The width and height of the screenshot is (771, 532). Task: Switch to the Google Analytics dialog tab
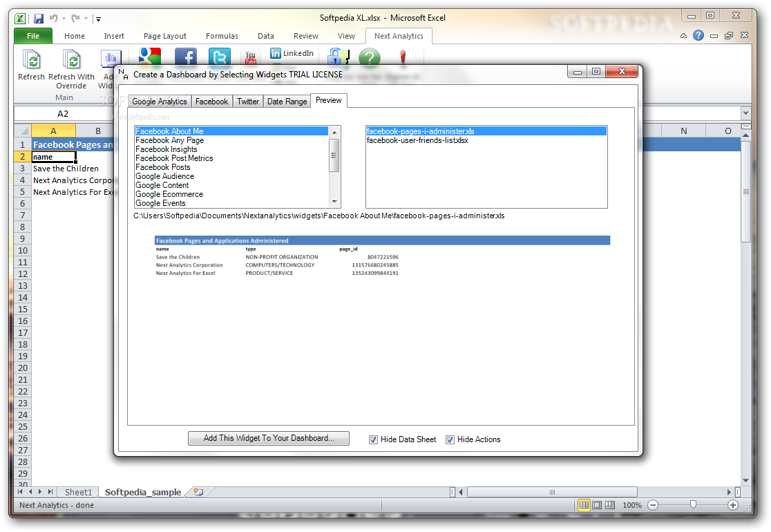pyautogui.click(x=160, y=102)
